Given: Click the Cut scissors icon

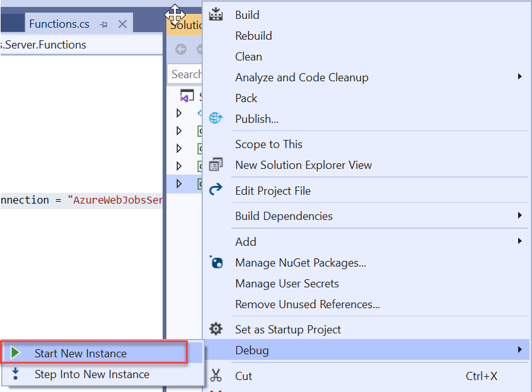Looking at the screenshot, I should 216,376.
